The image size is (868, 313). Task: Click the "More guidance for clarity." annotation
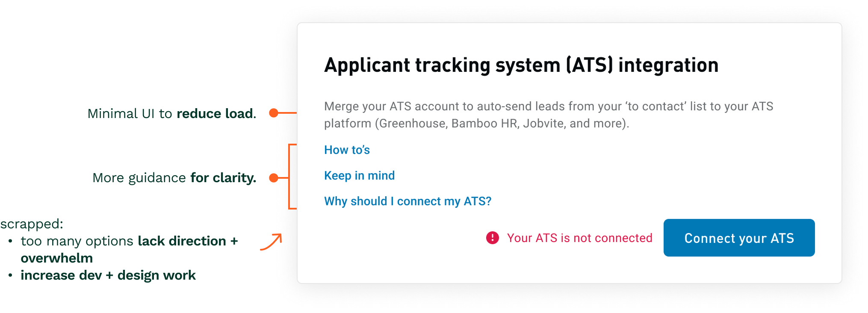pos(174,178)
